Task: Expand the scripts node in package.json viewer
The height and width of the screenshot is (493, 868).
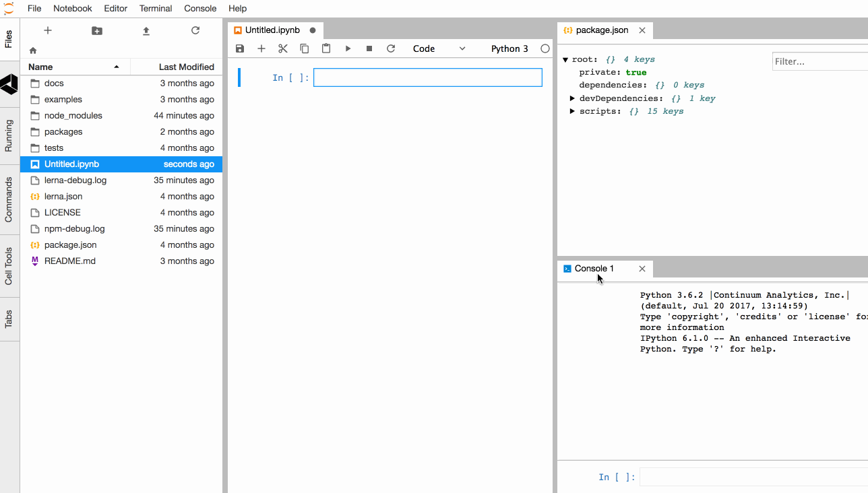Action: (x=571, y=110)
